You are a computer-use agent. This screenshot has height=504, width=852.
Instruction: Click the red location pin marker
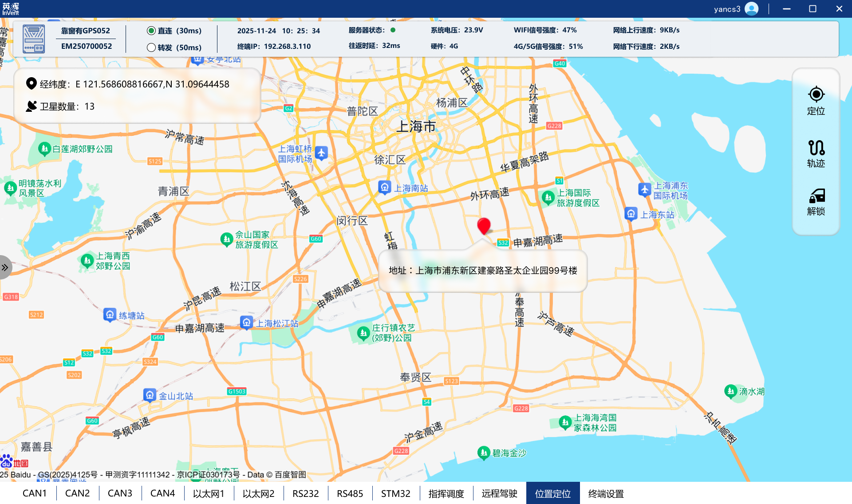[x=484, y=225]
